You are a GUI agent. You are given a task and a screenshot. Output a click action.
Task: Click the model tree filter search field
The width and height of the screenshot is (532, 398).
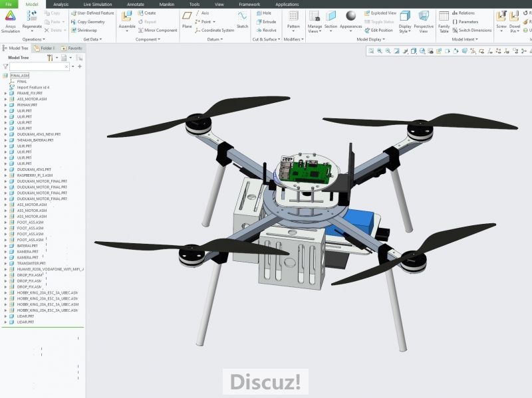(39, 66)
